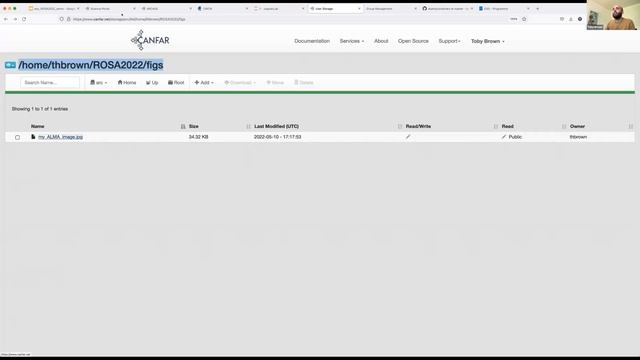The image size is (640, 360).
Task: Click the sort handle before Read column
Action: 496,127
